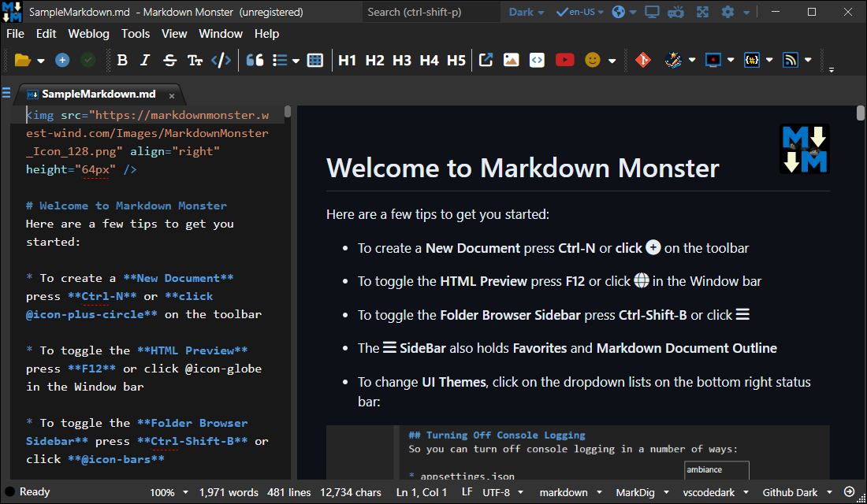867x504 pixels.
Task: Insert an H5 heading
Action: 456,60
